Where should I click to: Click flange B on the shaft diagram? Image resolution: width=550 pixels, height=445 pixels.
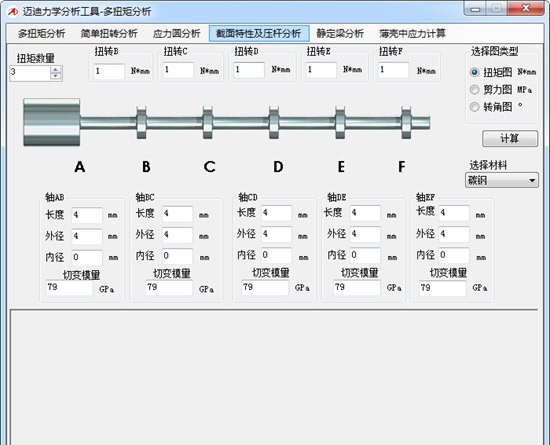coord(141,122)
